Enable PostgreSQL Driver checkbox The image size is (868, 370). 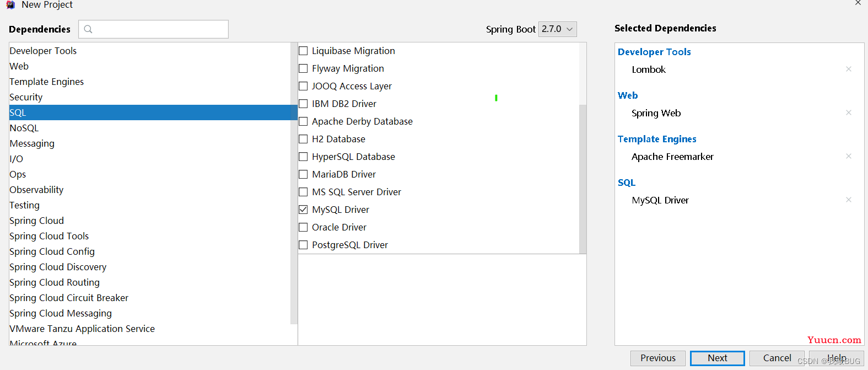coord(303,245)
